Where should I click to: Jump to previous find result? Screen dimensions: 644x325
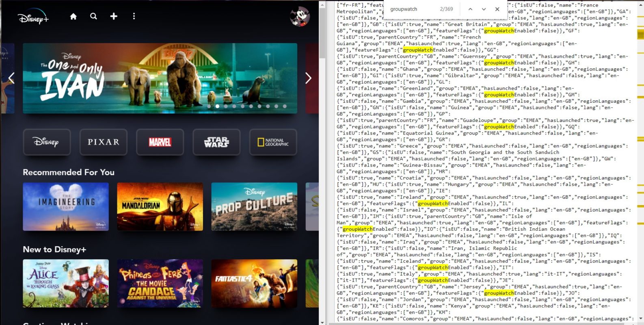coord(470,9)
